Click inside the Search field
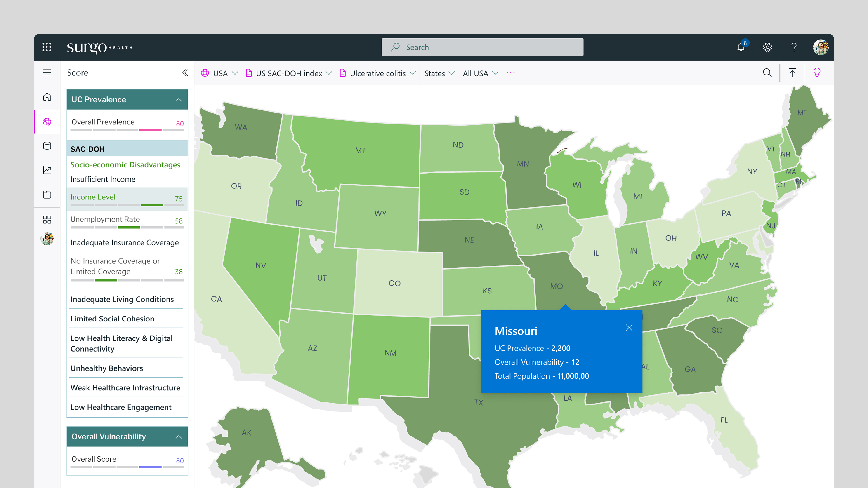The height and width of the screenshot is (488, 868). 482,47
